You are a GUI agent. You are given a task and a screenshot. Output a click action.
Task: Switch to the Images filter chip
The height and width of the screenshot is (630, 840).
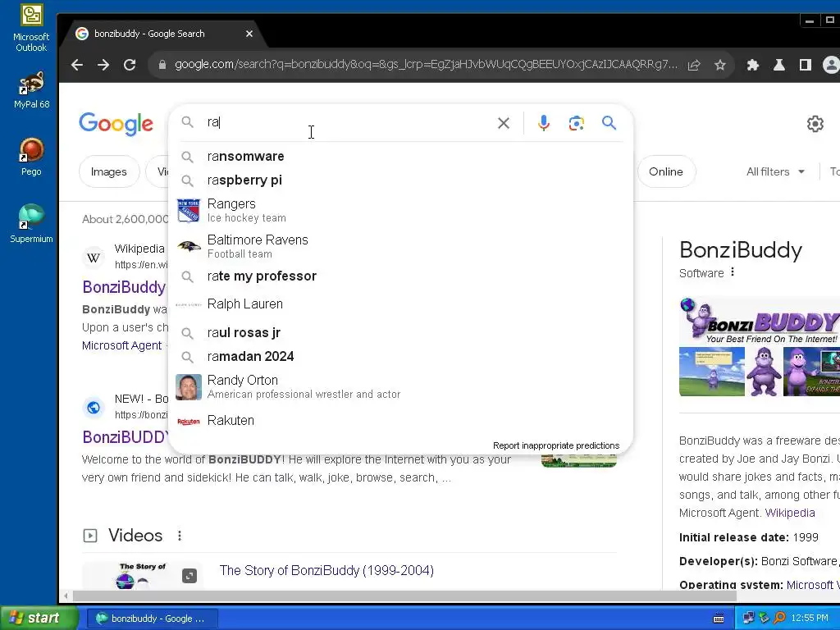(109, 171)
